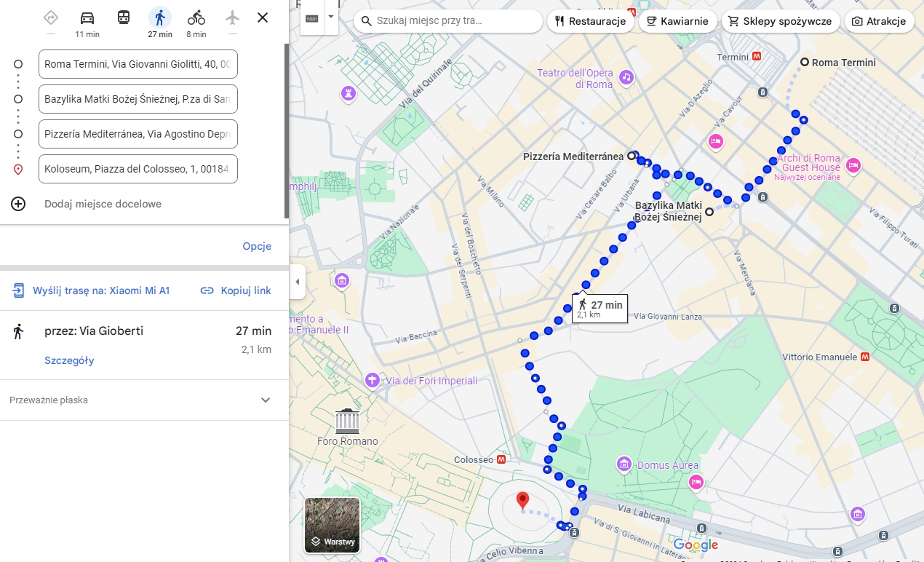This screenshot has width=924, height=562.
Task: Switch to public transit mode
Action: pyautogui.click(x=124, y=17)
